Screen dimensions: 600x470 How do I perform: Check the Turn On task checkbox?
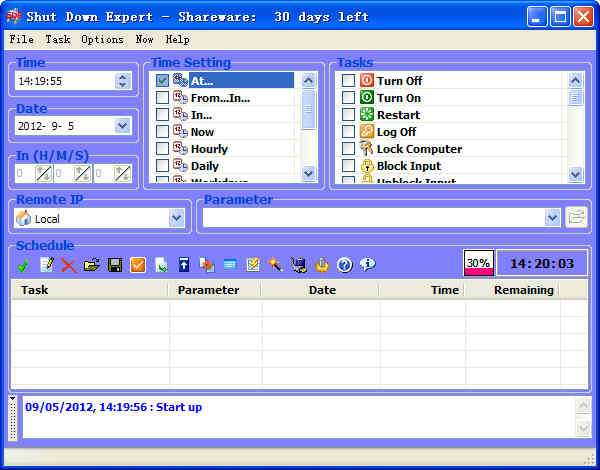pos(348,98)
